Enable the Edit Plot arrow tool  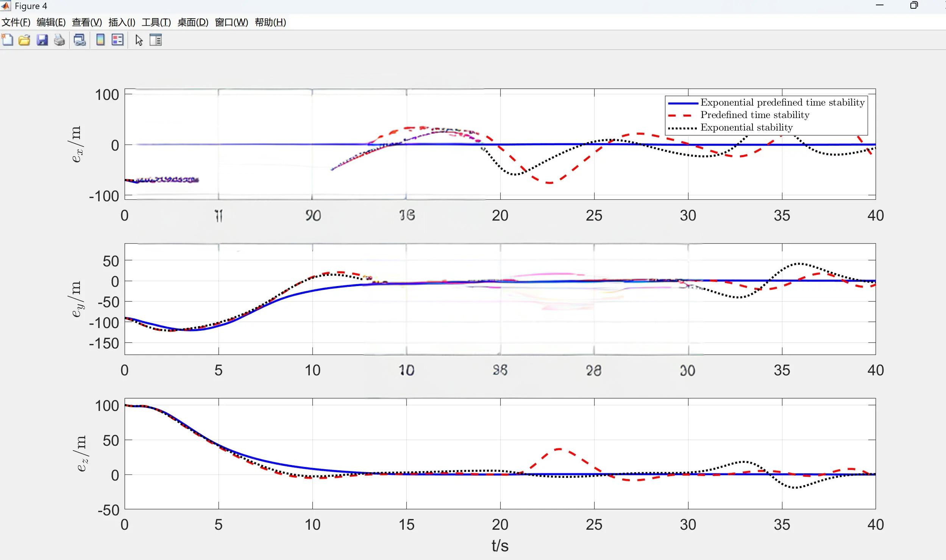pos(139,40)
